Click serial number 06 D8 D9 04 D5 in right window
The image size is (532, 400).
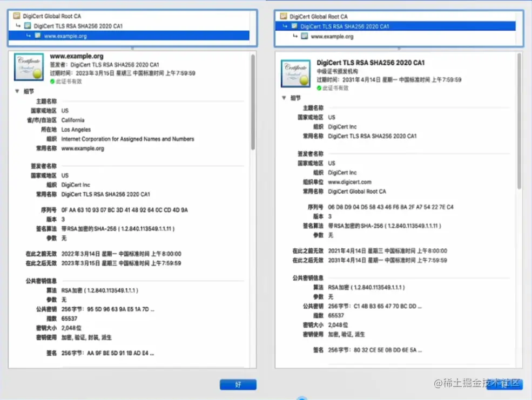[390, 207]
